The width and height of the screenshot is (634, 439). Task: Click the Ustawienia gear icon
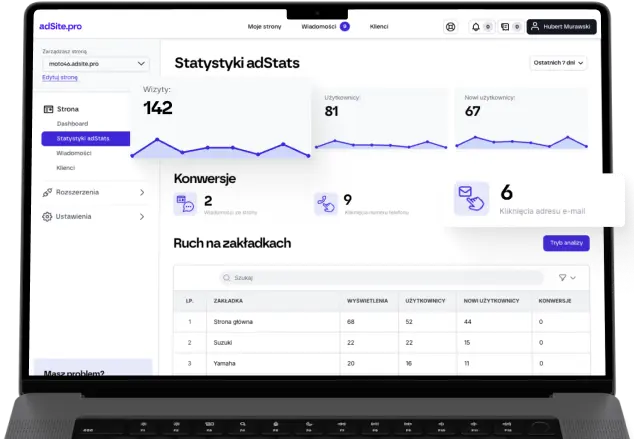click(48, 216)
